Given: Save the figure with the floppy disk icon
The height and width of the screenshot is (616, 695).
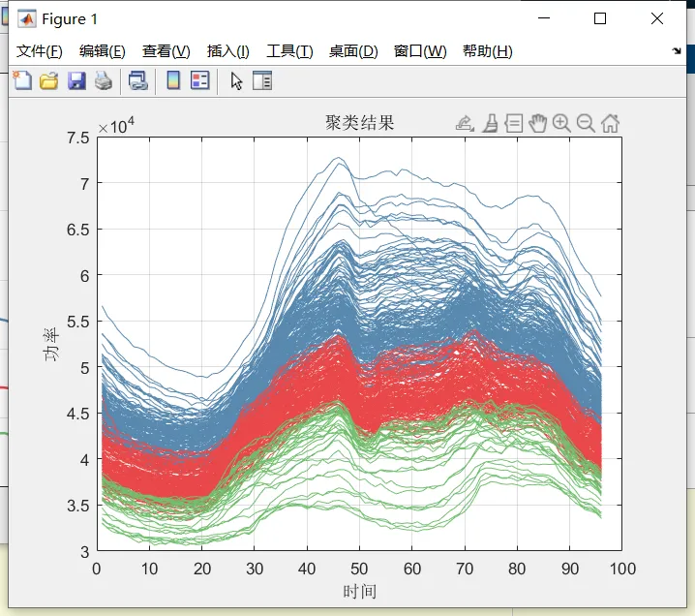Looking at the screenshot, I should (x=76, y=80).
